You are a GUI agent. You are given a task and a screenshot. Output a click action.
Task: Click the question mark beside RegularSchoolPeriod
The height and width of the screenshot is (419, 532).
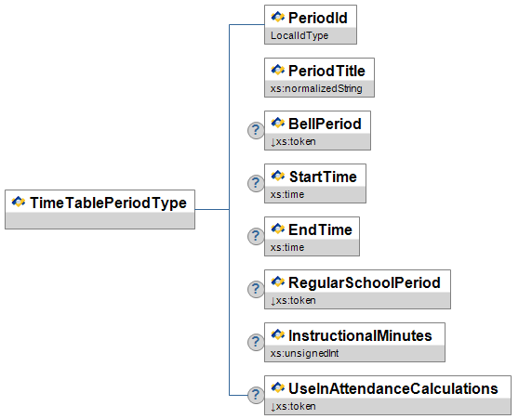coord(256,289)
